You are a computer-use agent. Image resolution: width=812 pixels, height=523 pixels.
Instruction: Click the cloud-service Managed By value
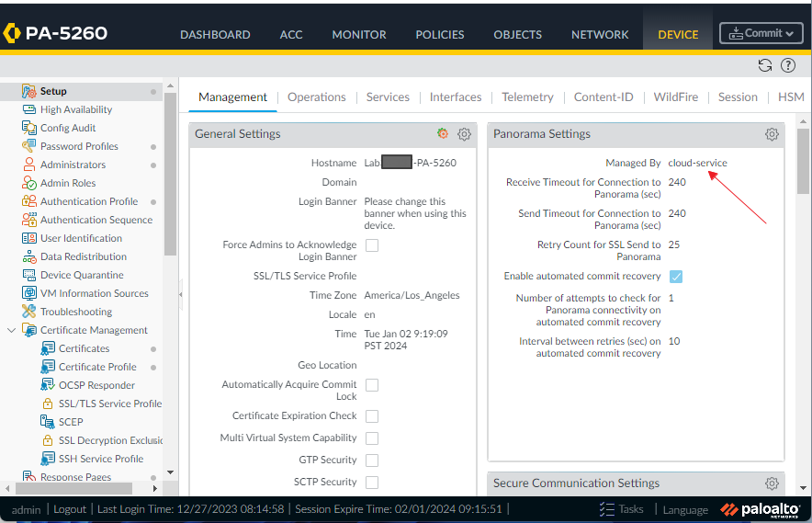(697, 163)
